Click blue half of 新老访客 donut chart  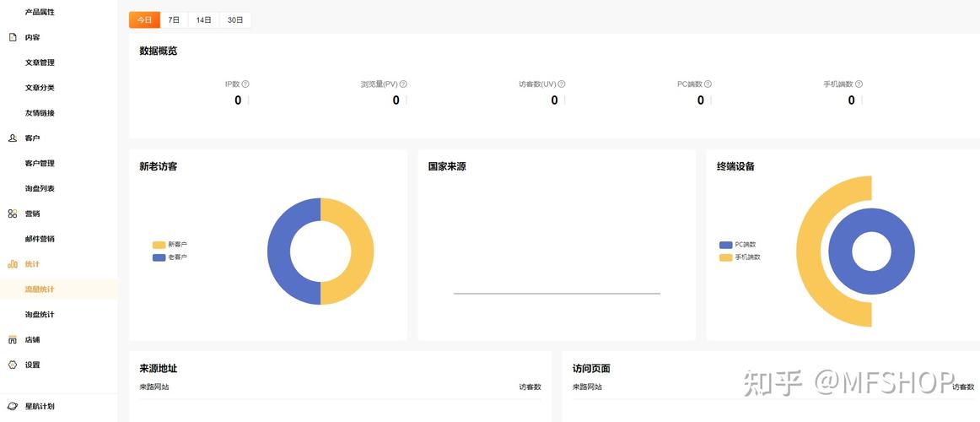(279, 252)
